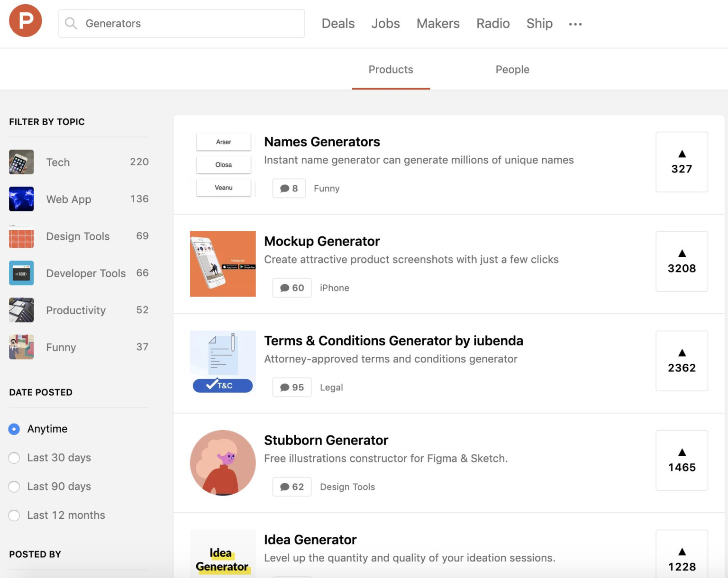Screen dimensions: 728x578
Task: Select the Last 90 days filter
Action: [x=14, y=487]
